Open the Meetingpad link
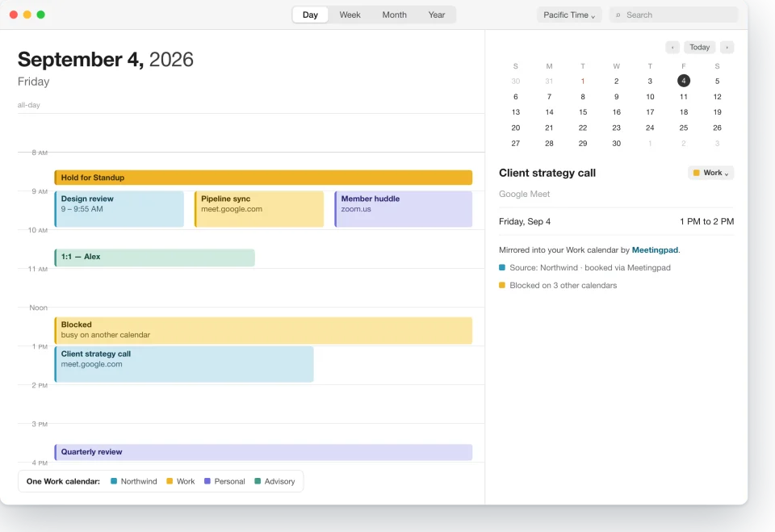 pyautogui.click(x=655, y=250)
